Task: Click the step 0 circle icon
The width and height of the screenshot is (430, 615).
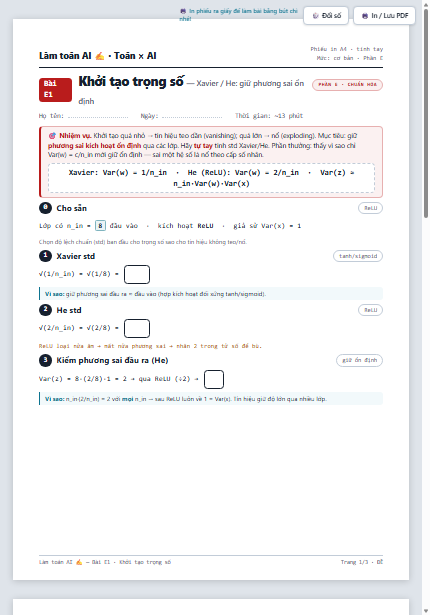Action: 45,208
